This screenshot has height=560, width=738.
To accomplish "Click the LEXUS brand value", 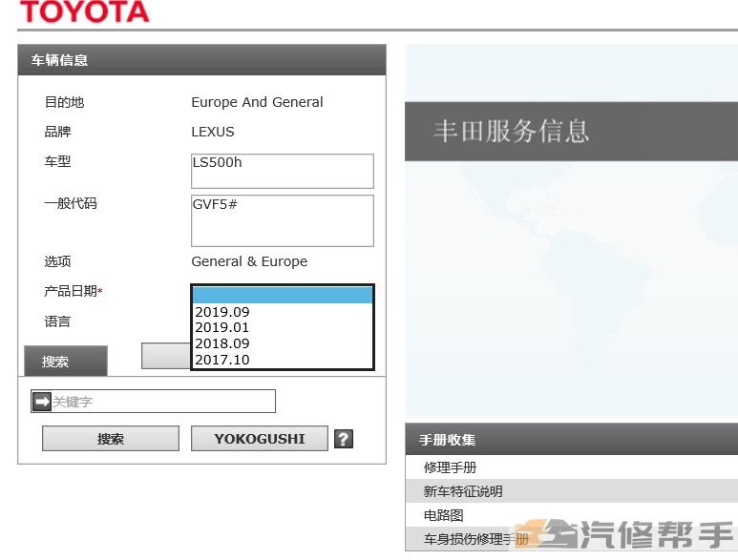I will [x=213, y=132].
